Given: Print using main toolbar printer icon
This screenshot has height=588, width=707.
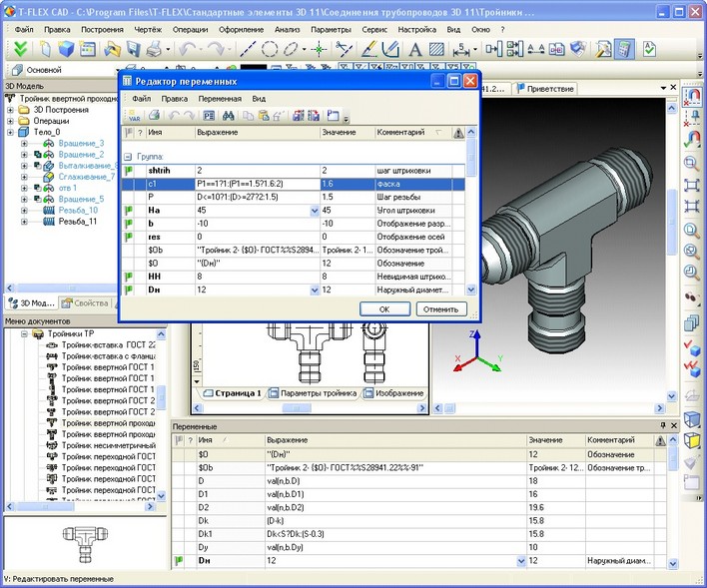Looking at the screenshot, I should tap(155, 49).
